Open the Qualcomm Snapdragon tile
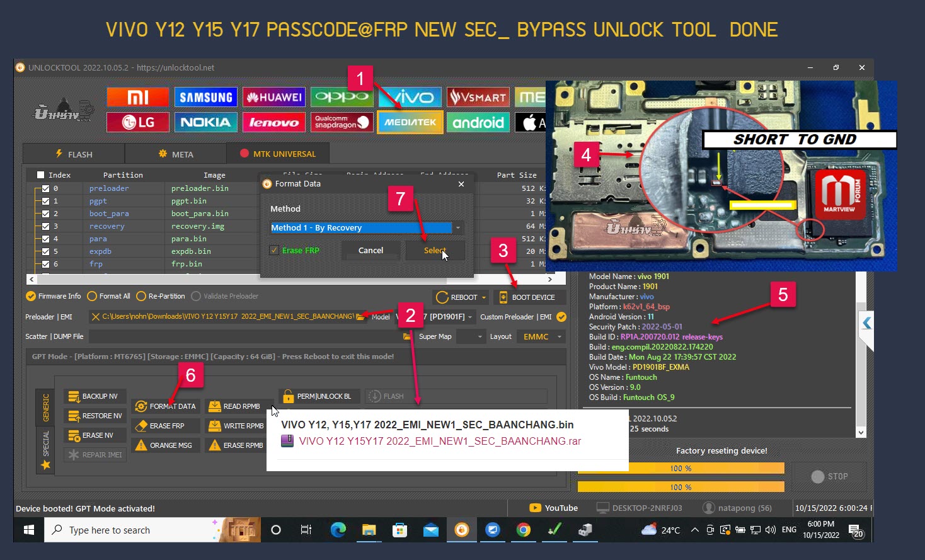The image size is (925, 560). coord(342,122)
